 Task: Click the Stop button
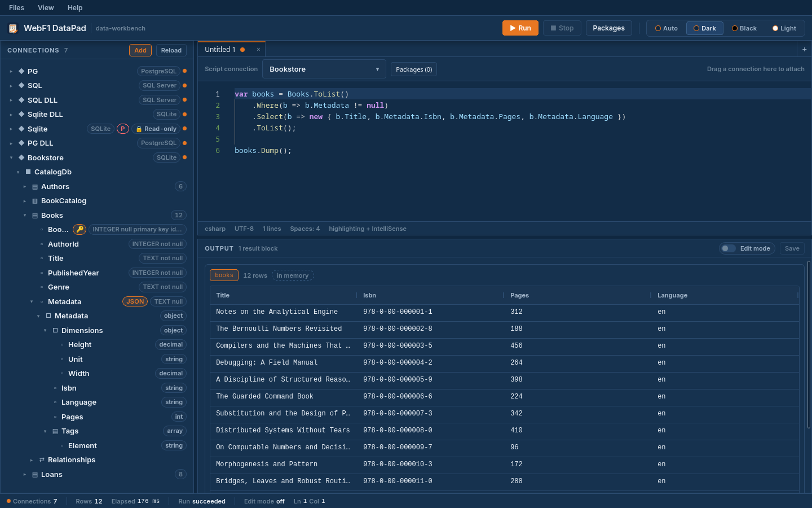562,28
